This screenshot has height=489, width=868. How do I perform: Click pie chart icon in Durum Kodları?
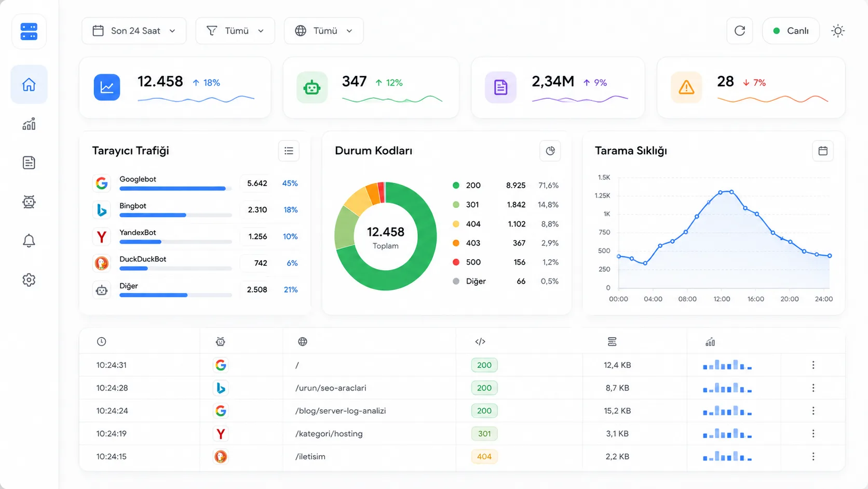click(550, 151)
